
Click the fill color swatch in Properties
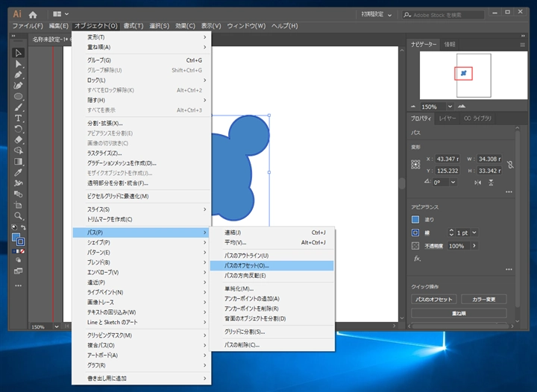coord(415,220)
